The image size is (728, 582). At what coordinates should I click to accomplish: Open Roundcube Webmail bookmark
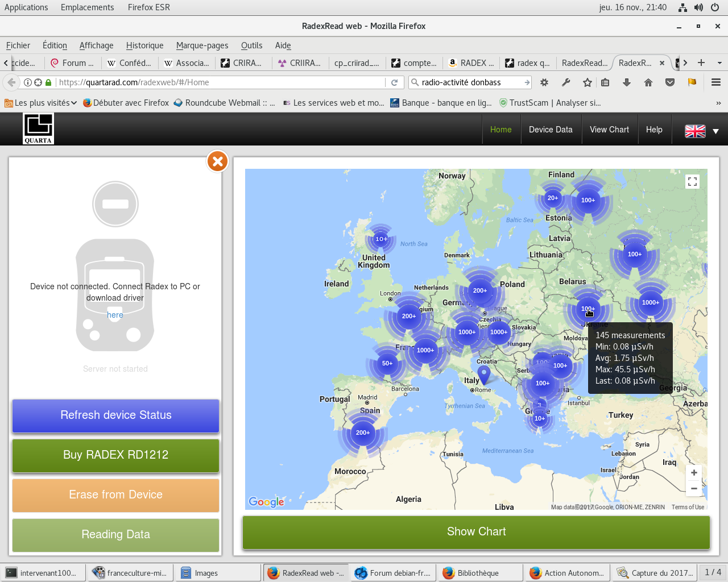coord(224,103)
